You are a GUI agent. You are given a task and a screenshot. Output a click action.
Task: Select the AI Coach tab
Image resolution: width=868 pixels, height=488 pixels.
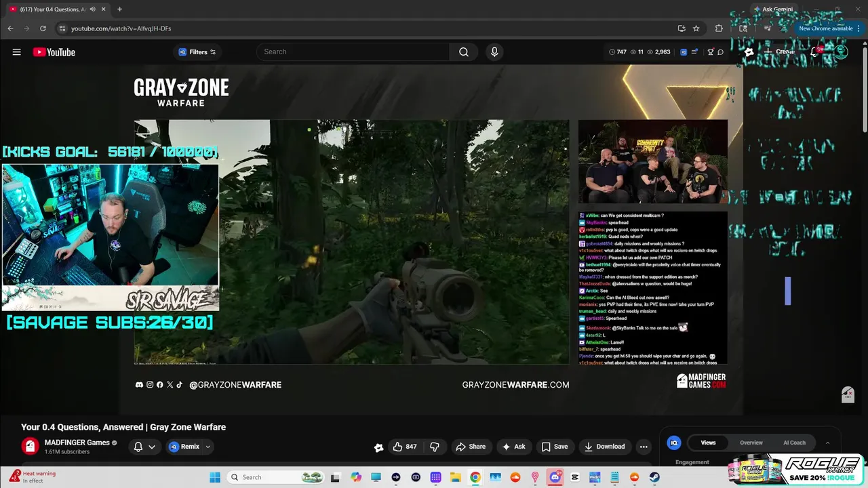click(794, 443)
